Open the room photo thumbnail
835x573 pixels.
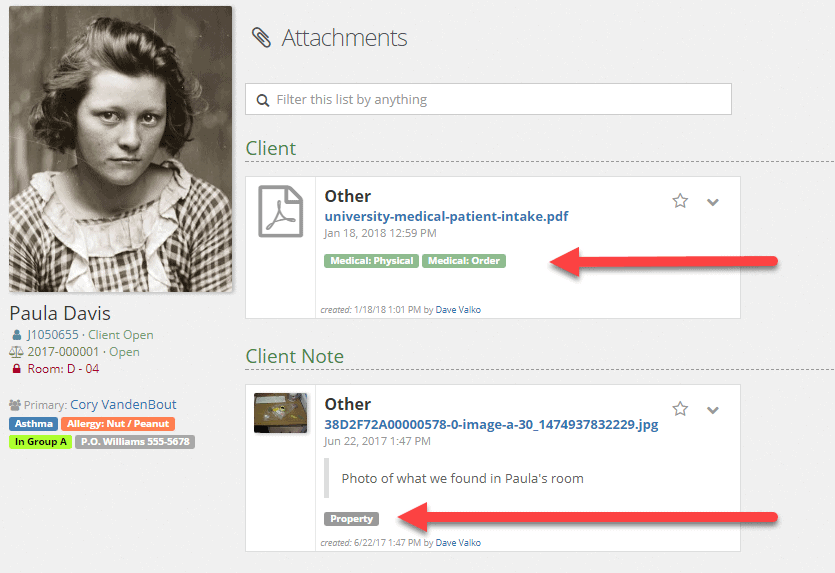[280, 413]
